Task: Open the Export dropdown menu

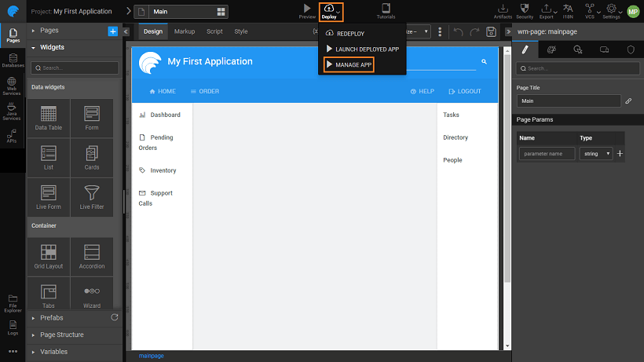Action: tap(547, 10)
